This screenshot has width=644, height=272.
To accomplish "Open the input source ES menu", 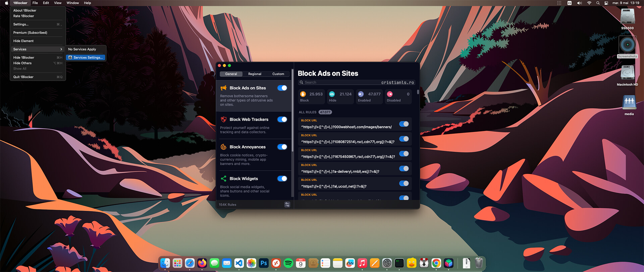I will [x=570, y=3].
